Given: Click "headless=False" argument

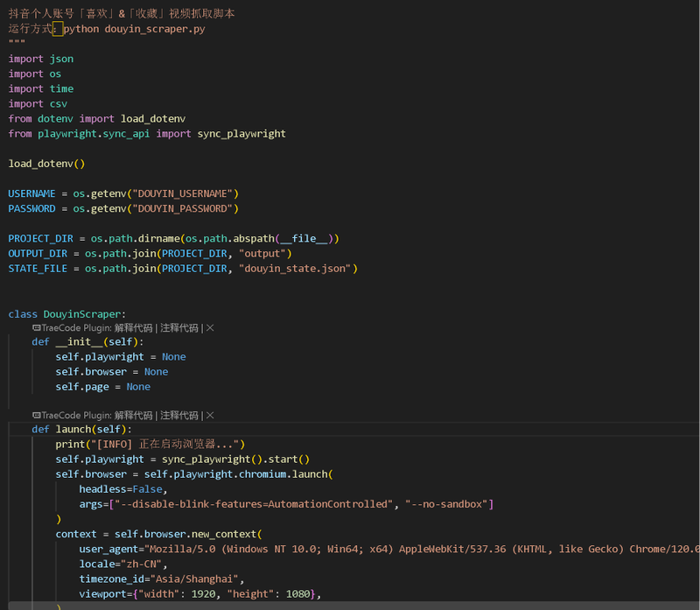Looking at the screenshot, I should (x=121, y=489).
